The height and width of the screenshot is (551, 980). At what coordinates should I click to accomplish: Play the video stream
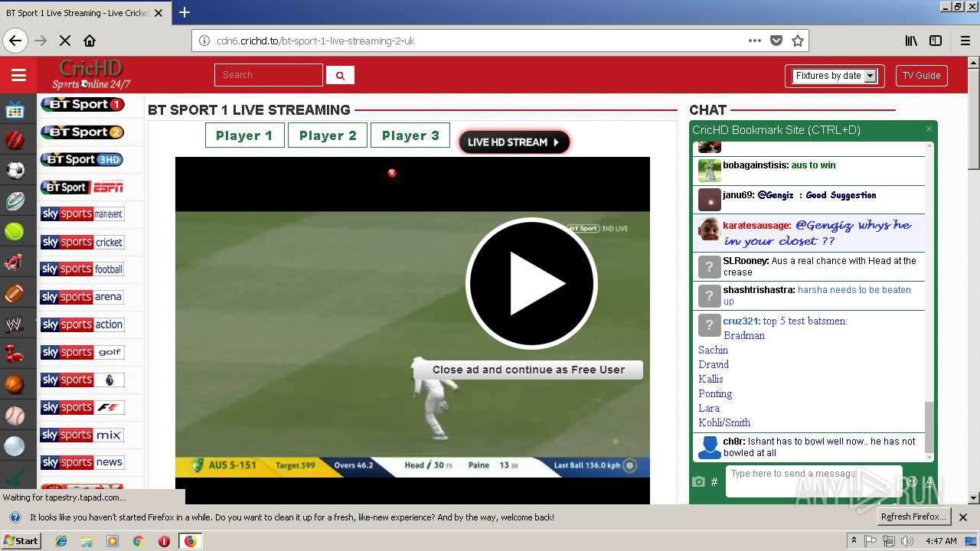click(531, 283)
